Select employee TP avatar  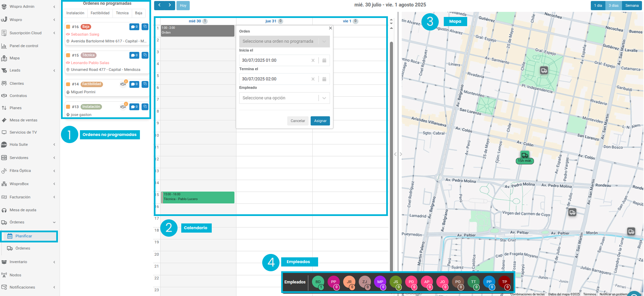(x=504, y=282)
